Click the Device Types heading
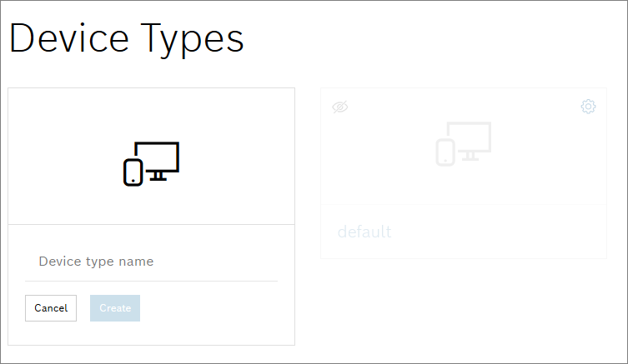The width and height of the screenshot is (628, 364). coord(126,39)
